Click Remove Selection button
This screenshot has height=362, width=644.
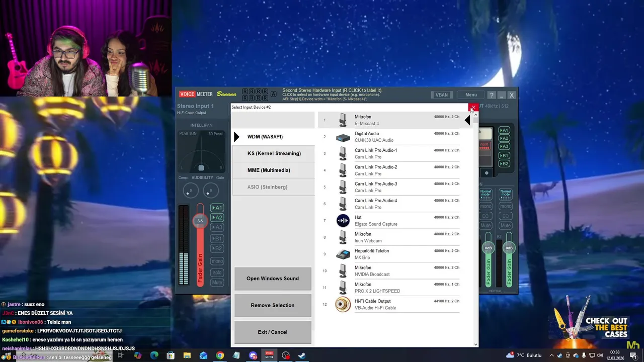(x=273, y=305)
